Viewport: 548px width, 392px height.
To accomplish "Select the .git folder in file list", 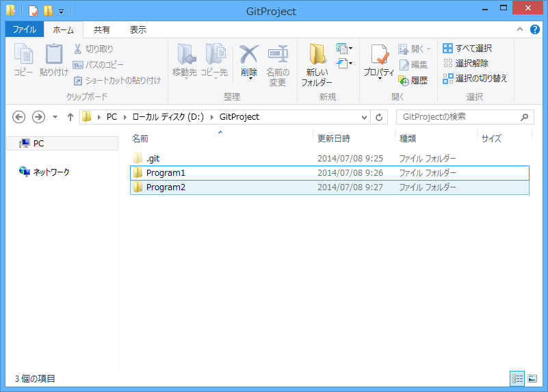I will 153,159.
